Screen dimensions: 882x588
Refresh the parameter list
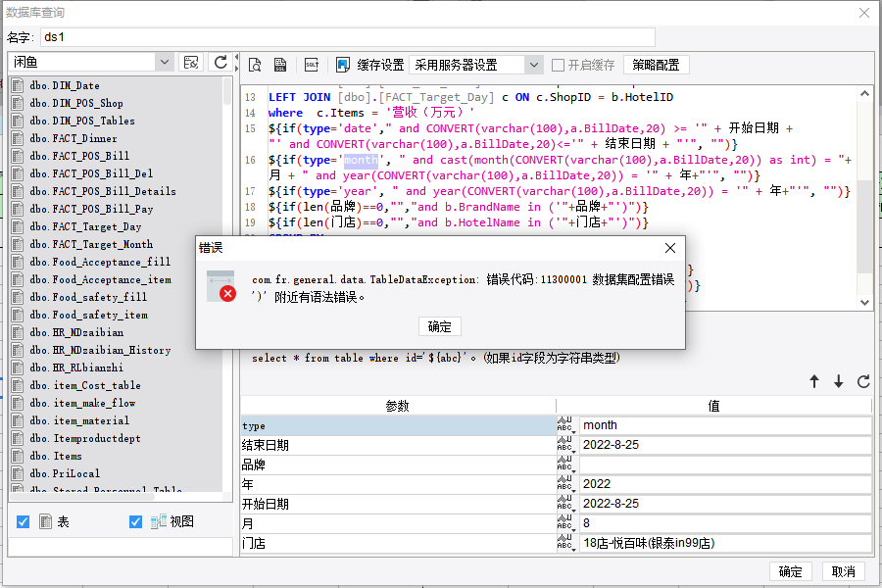coord(863,382)
